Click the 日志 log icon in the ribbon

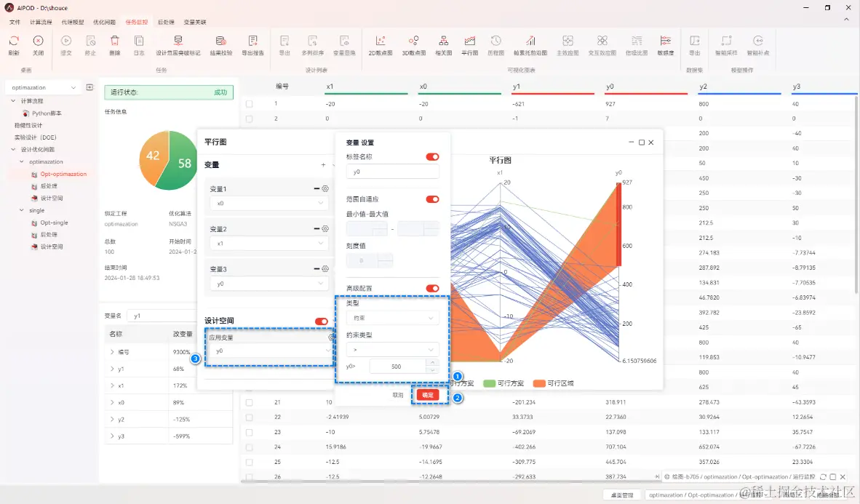139,41
